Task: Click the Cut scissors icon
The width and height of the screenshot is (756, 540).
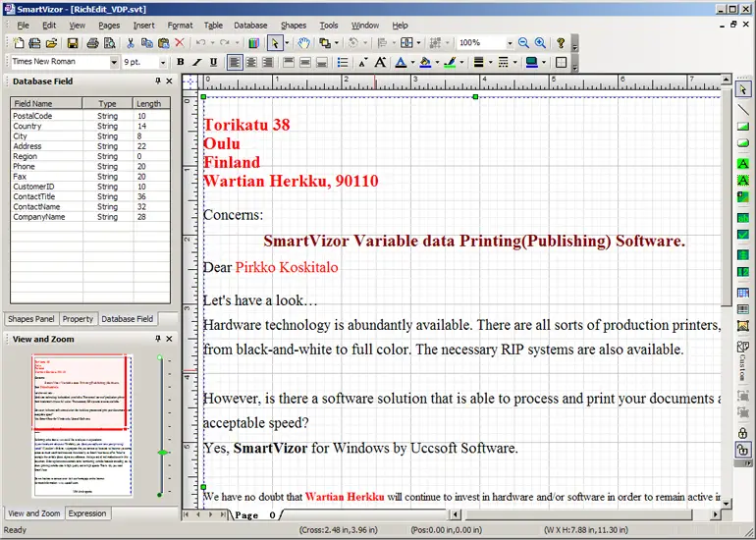Action: [x=130, y=43]
